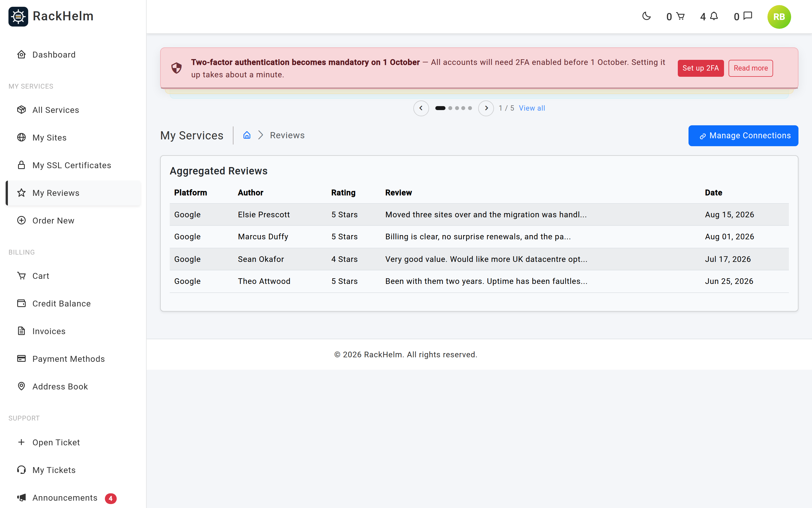This screenshot has height=508, width=812.
Task: Go to previous announcement slide
Action: 421,108
